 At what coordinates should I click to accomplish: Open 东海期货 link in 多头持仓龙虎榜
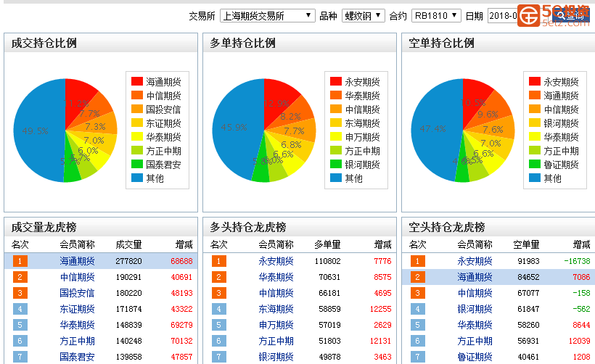[x=276, y=309]
